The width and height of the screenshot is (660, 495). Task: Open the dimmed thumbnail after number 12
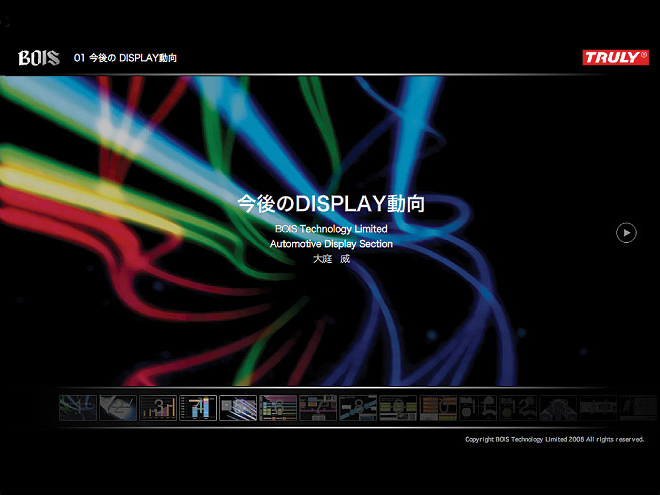coord(558,407)
